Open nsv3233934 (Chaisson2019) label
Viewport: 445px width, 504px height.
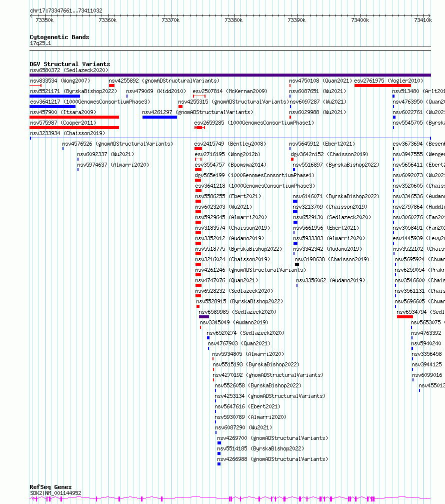coord(67,133)
